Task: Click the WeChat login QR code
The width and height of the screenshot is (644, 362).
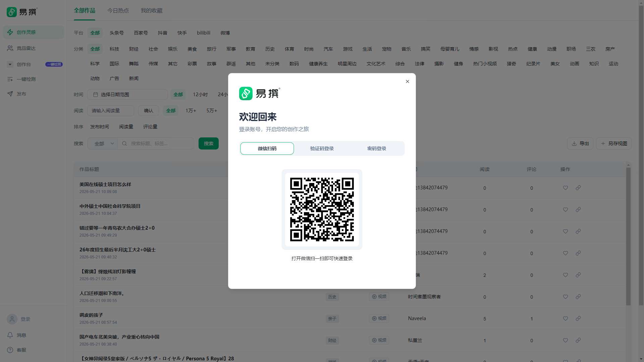Action: pyautogui.click(x=322, y=209)
